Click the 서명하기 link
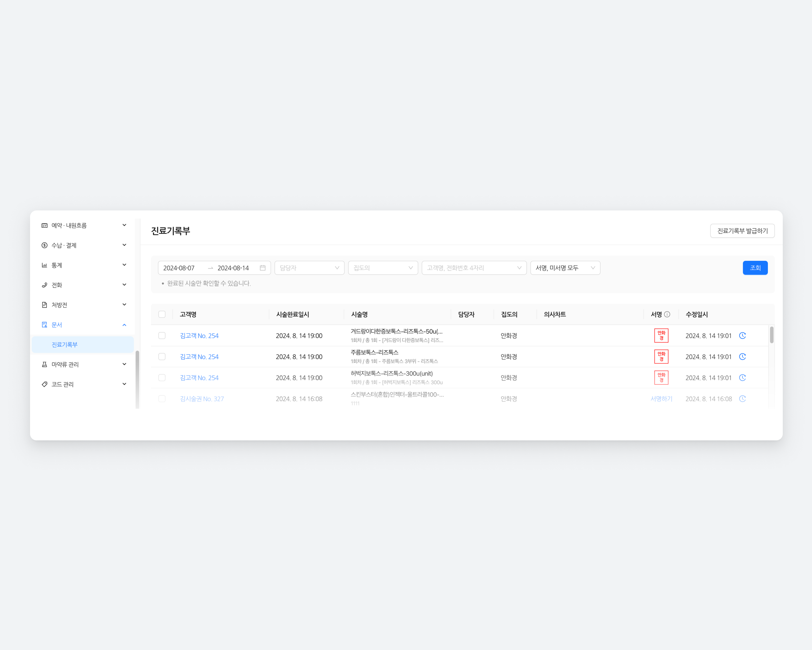Image resolution: width=812 pixels, height=650 pixels. (661, 399)
